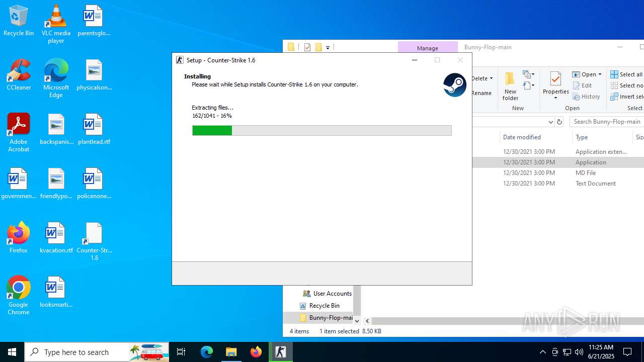Viewport: 644px width, 362px height.
Task: Launch VLC media player shortcut
Action: (56, 24)
